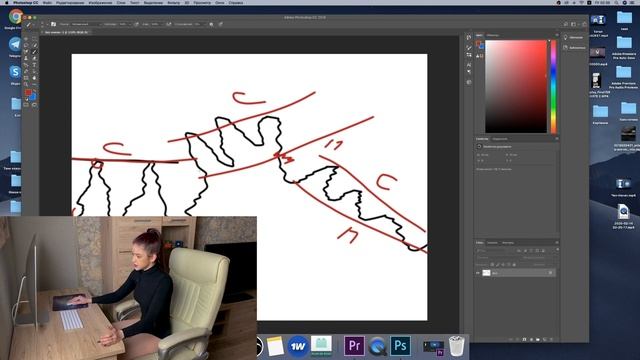The image size is (640, 360).
Task: Click the red foreground color swatch in toolbox
Action: click(x=28, y=92)
